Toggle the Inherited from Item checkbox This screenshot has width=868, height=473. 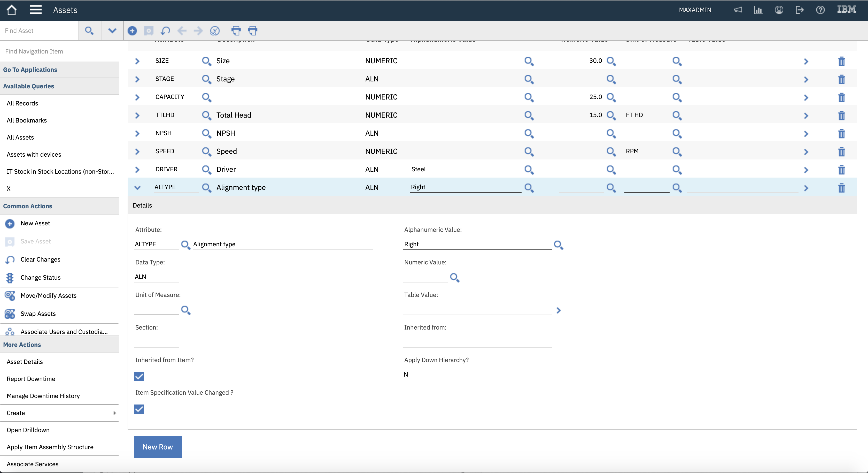click(x=139, y=376)
